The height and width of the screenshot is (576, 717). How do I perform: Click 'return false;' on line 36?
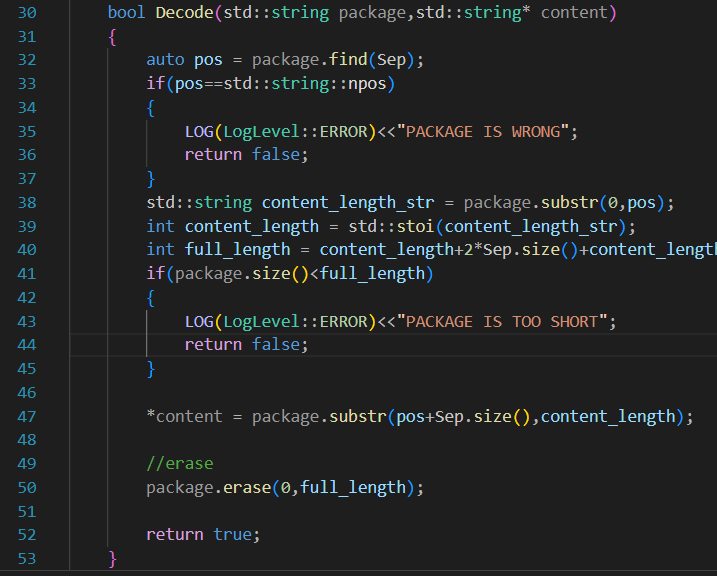coord(246,155)
